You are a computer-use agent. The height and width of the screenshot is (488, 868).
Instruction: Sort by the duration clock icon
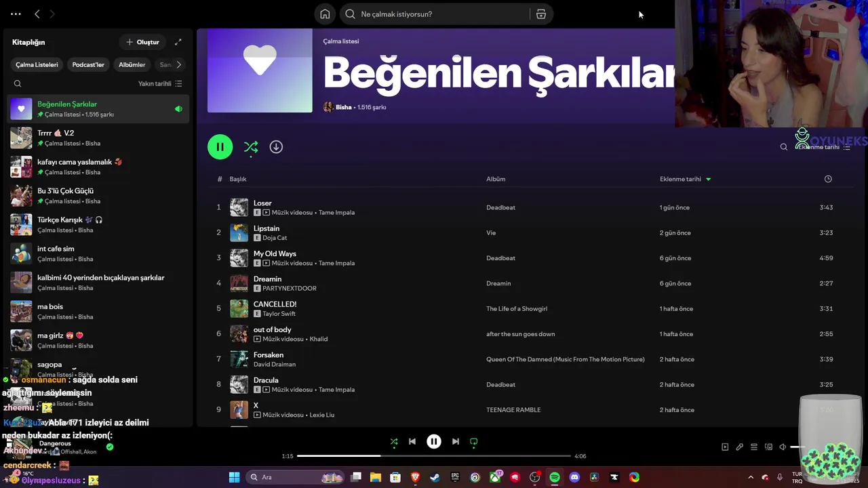click(828, 179)
